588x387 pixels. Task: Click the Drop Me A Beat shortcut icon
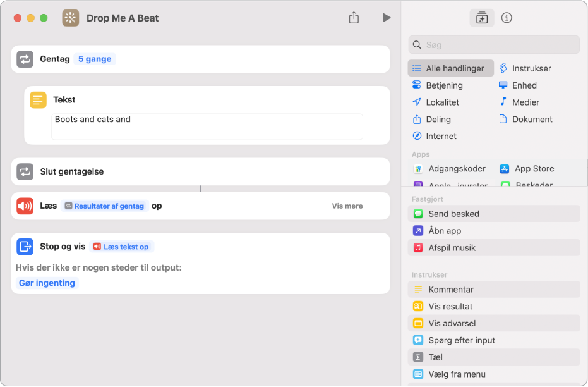click(71, 18)
